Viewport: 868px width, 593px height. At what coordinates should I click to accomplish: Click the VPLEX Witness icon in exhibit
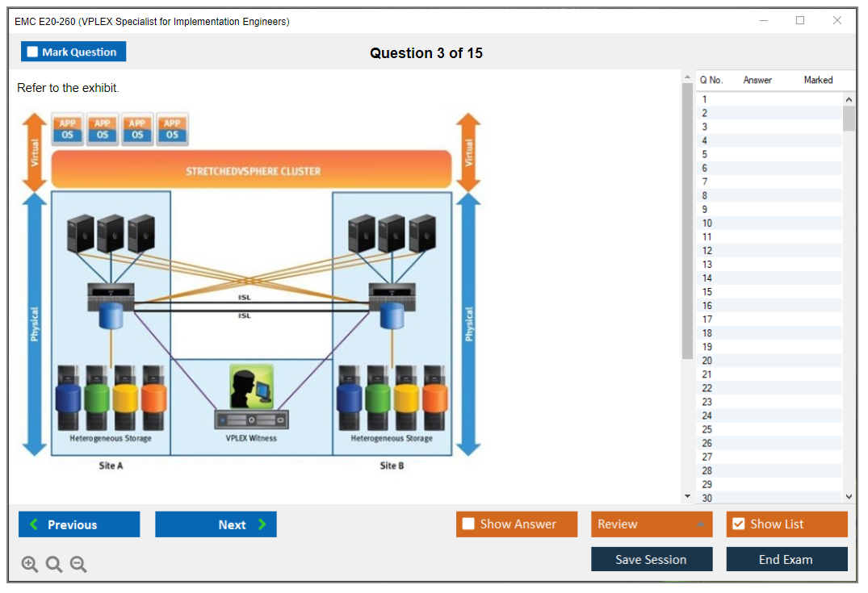point(251,386)
